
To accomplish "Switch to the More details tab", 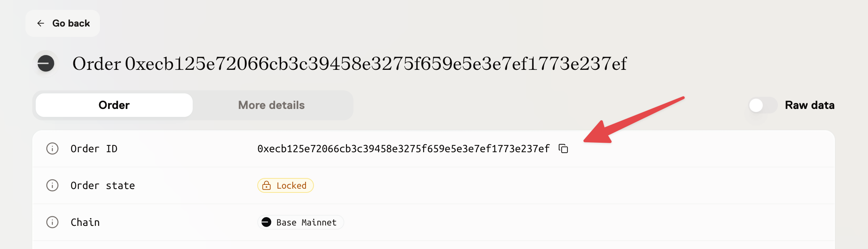I will coord(271,105).
